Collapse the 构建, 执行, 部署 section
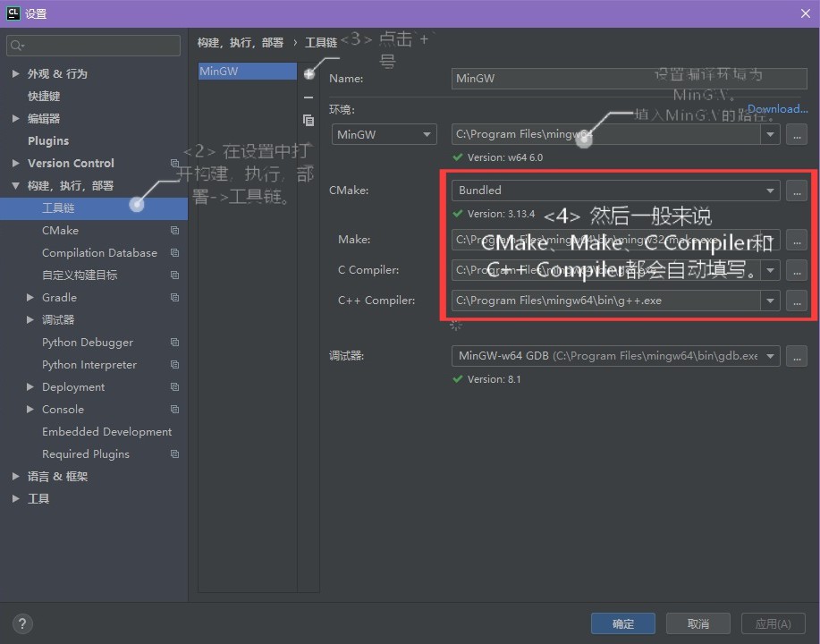820x644 pixels. [16, 186]
